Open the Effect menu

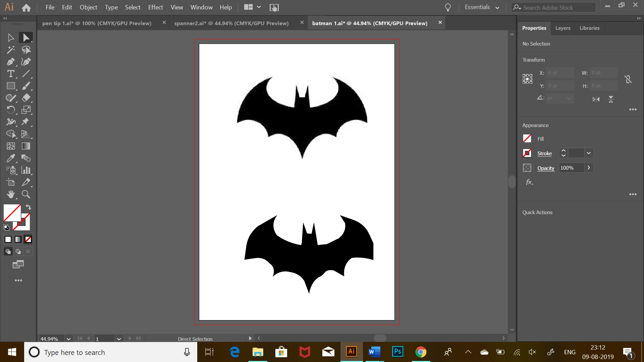(155, 7)
